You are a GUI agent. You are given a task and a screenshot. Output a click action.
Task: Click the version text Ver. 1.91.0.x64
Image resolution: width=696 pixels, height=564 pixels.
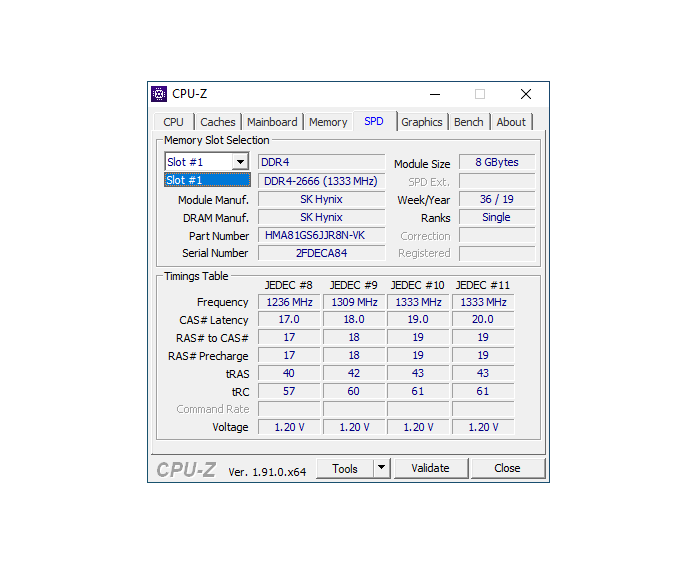267,472
